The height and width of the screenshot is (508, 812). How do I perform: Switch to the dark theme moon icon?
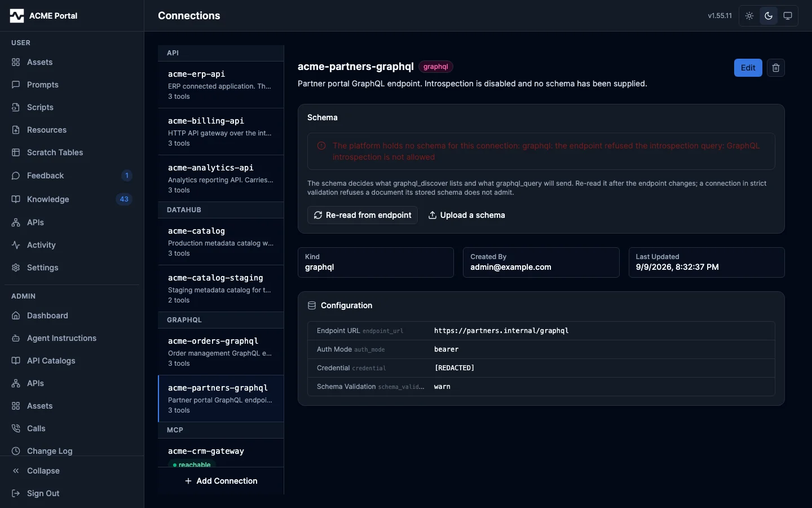tap(769, 16)
